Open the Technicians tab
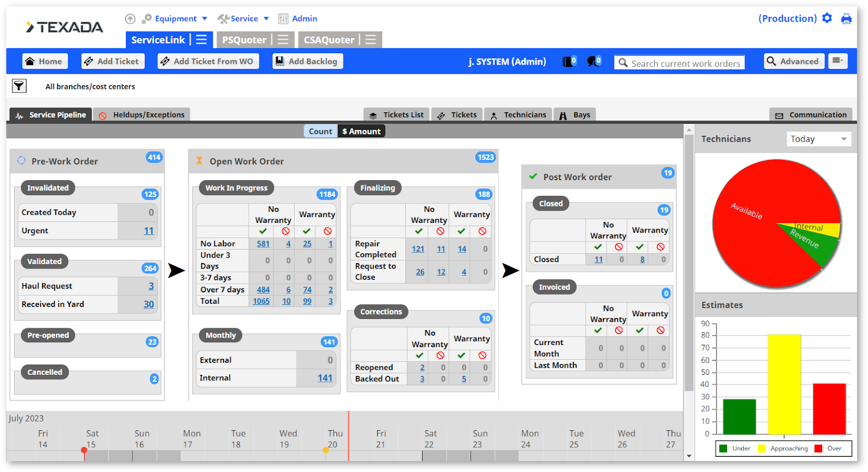This screenshot has width=868, height=472. pyautogui.click(x=518, y=115)
